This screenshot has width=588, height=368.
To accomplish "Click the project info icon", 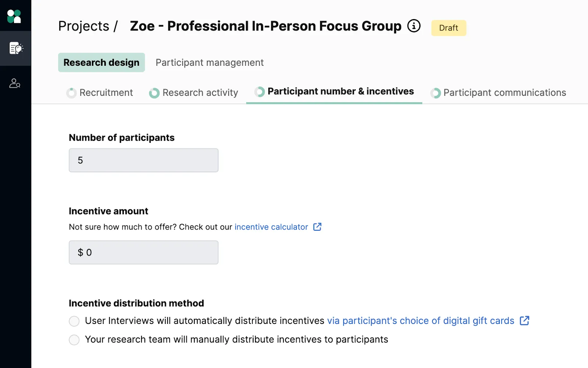I will 414,26.
